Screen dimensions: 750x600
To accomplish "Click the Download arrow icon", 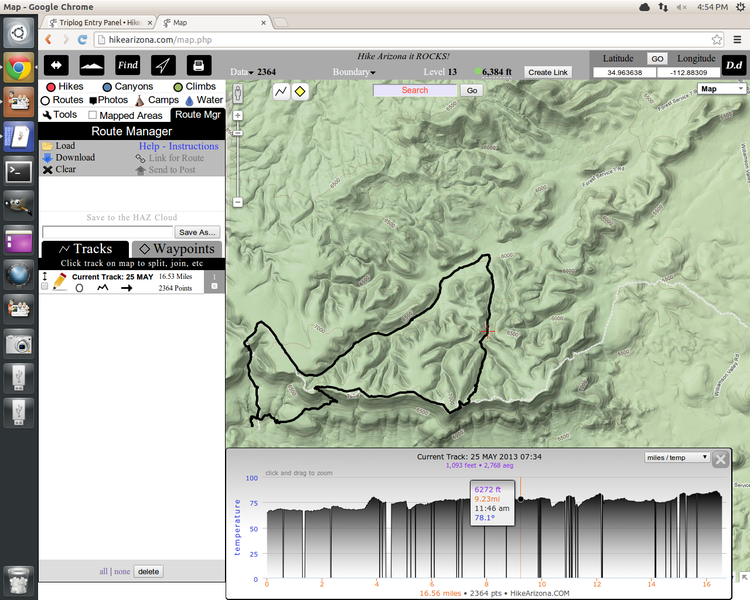I will pos(47,158).
